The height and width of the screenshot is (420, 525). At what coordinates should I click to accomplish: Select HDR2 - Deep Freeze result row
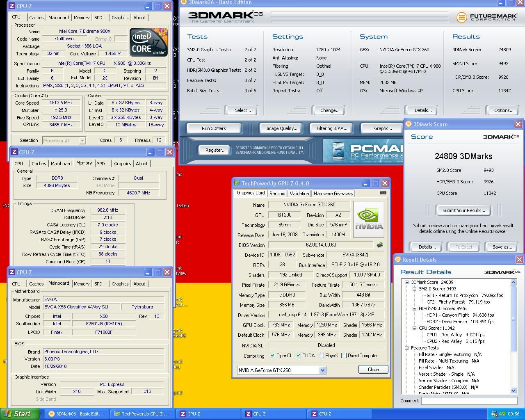[460, 322]
